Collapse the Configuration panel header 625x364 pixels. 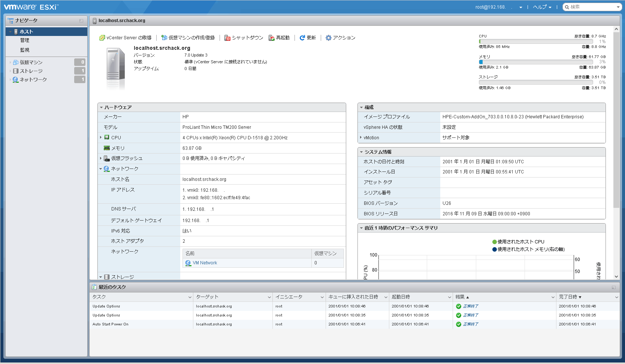point(361,107)
